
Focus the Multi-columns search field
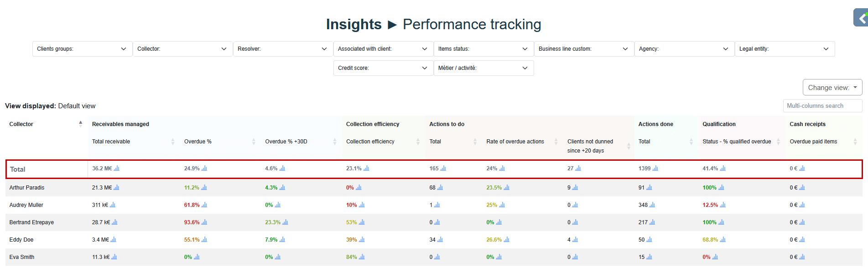pyautogui.click(x=822, y=106)
